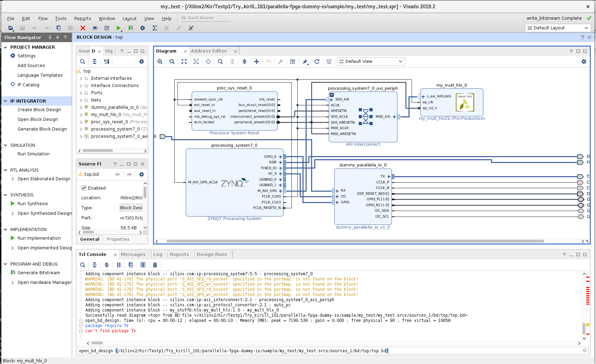This screenshot has width=596, height=364.
Task: Click the diagram horizontal scrollbar
Action: coord(355,241)
